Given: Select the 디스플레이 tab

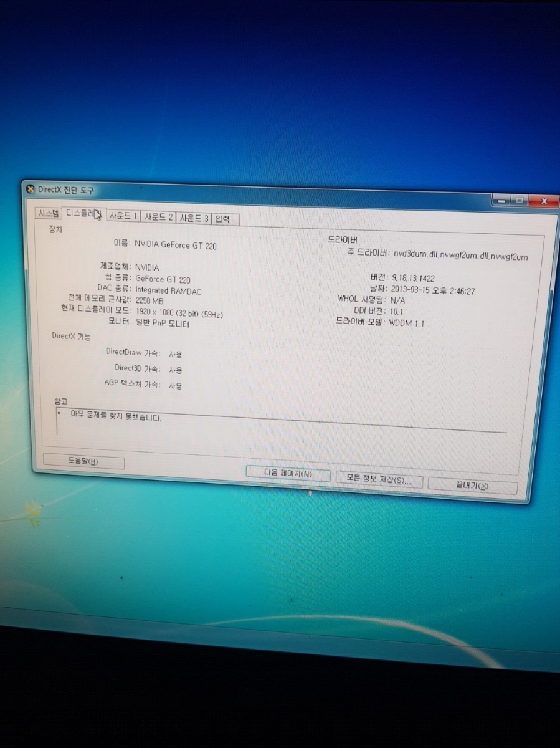Looking at the screenshot, I should [83, 214].
